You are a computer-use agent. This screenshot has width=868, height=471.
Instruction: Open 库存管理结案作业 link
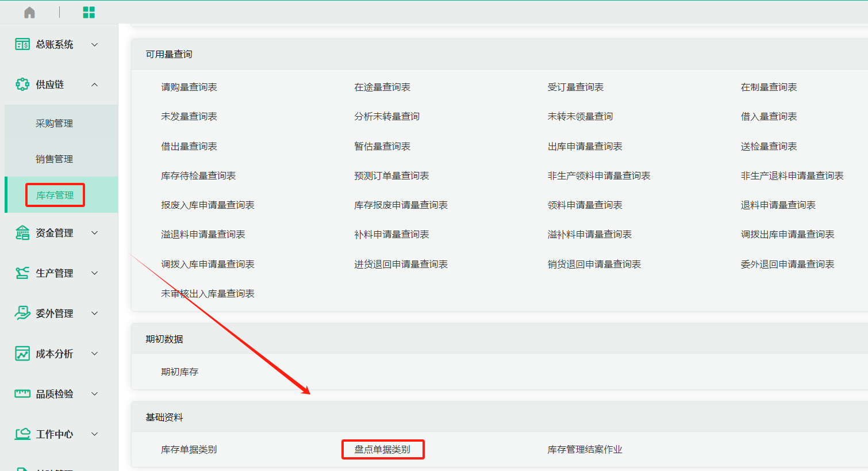(585, 449)
